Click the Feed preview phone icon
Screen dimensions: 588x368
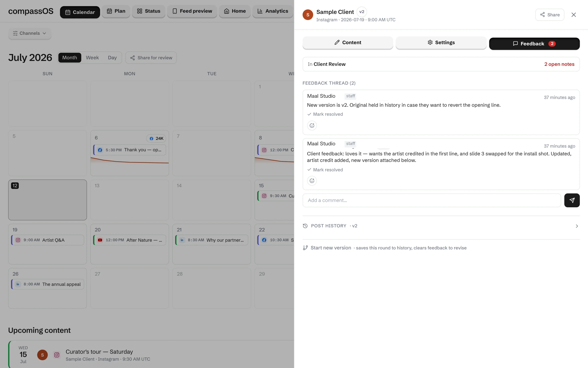click(x=174, y=11)
